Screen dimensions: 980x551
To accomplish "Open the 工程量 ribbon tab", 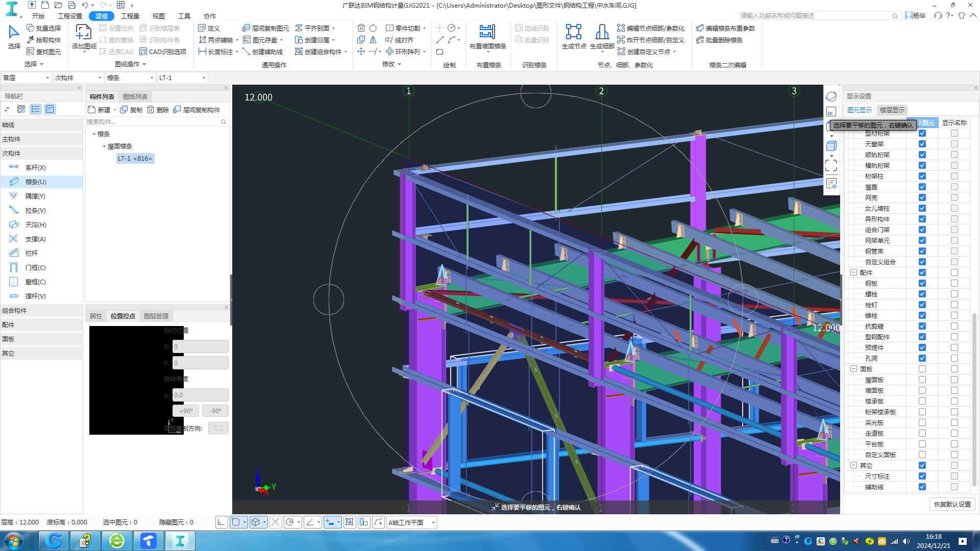I will (130, 16).
